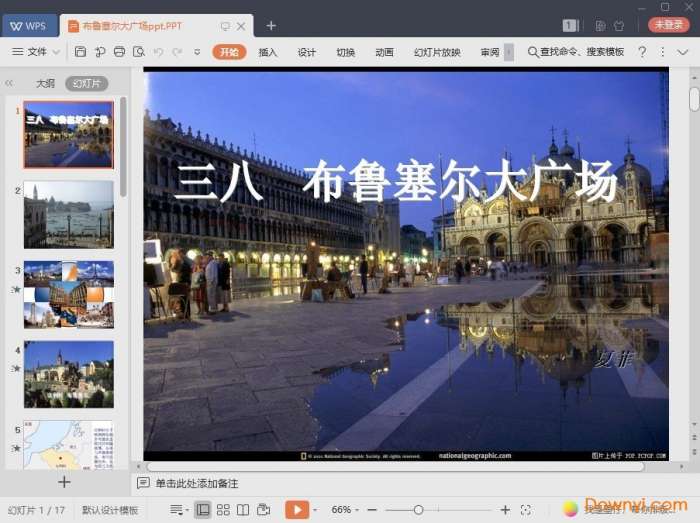
Task: Expand the 文件 file menu dropdown
Action: (x=36, y=52)
